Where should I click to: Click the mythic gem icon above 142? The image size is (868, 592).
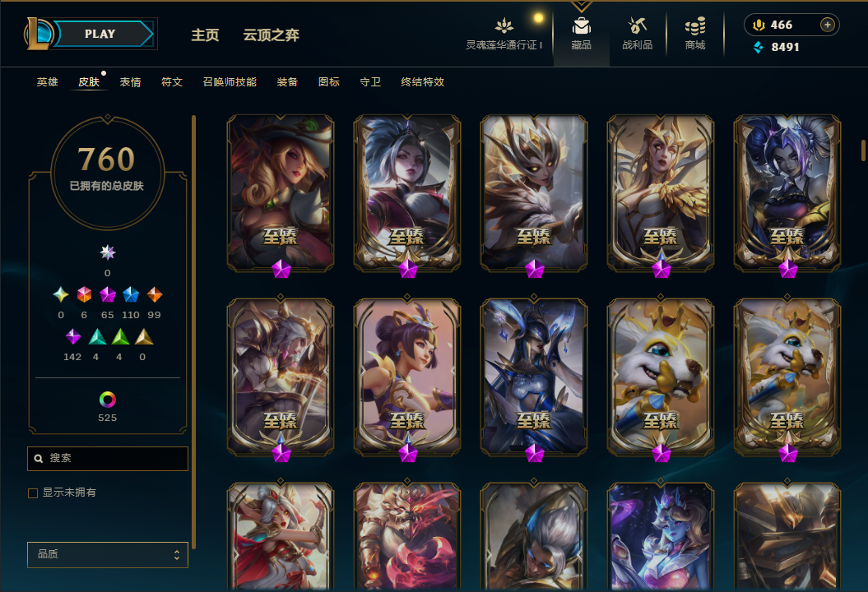(72, 336)
